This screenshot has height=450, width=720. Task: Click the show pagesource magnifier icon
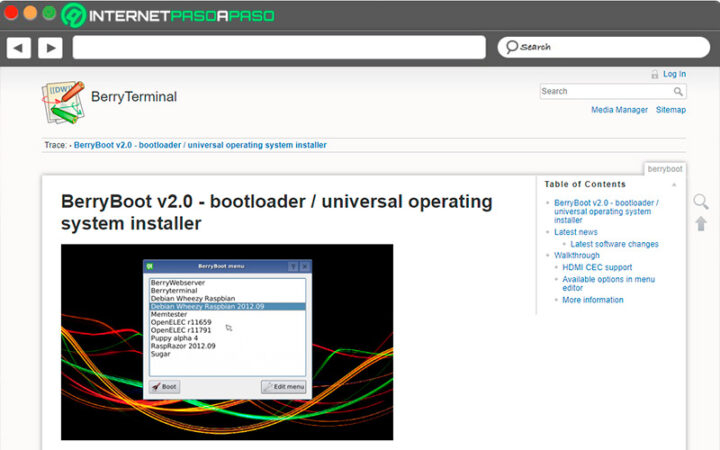(701, 201)
